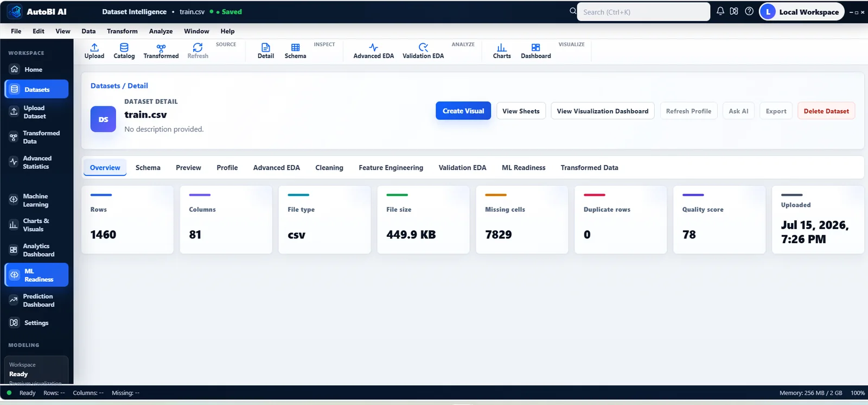Open the Data menu
Viewport: 868px width, 405px height.
[x=88, y=31]
